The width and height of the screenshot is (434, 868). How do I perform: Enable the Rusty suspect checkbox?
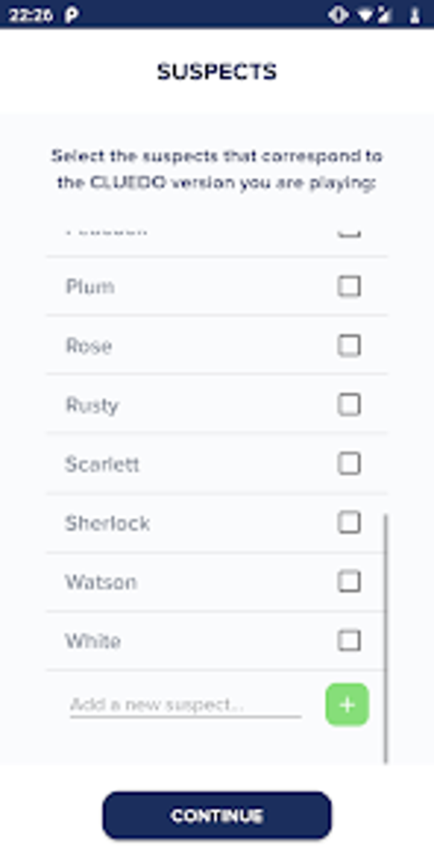click(x=349, y=404)
